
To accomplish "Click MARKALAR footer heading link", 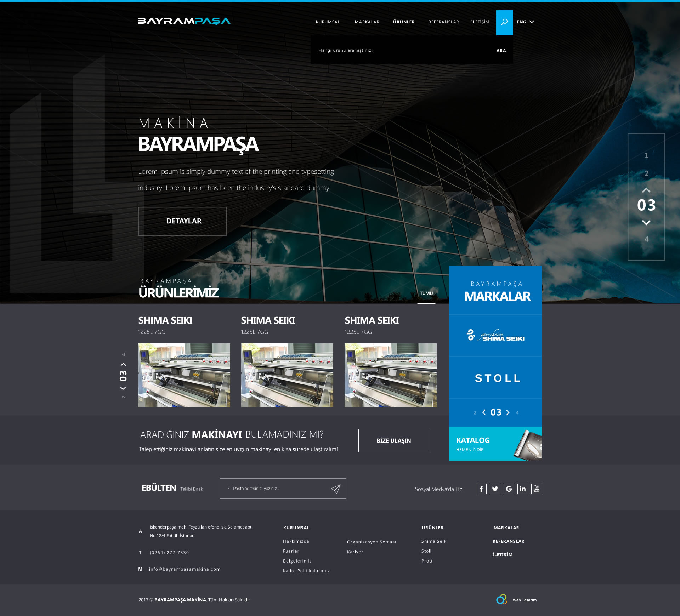I will pos(506,528).
